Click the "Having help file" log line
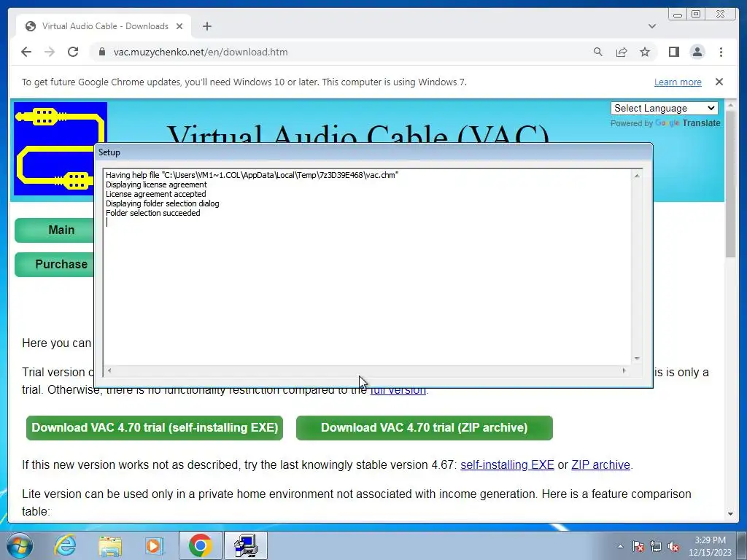 point(252,175)
